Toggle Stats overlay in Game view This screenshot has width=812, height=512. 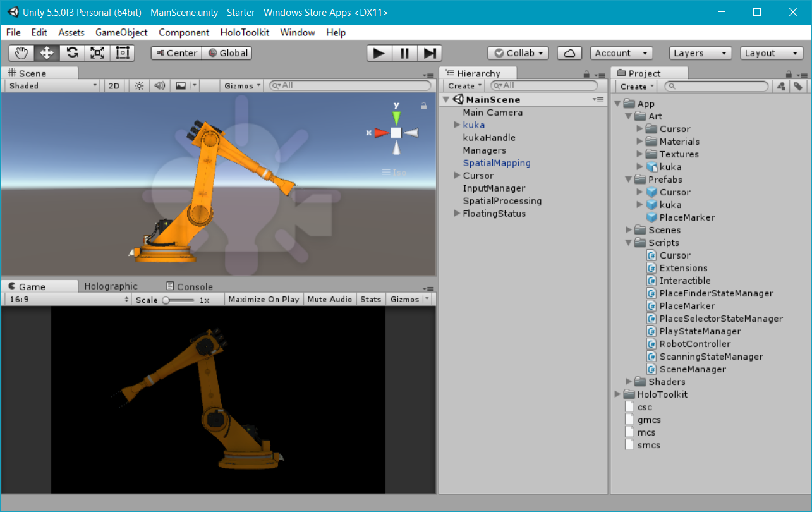[371, 299]
